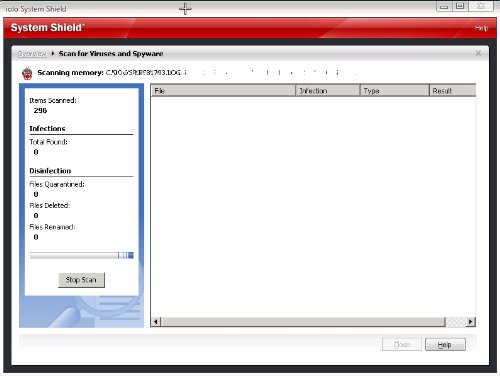
Task: Click the Infections heading
Action: tap(47, 129)
